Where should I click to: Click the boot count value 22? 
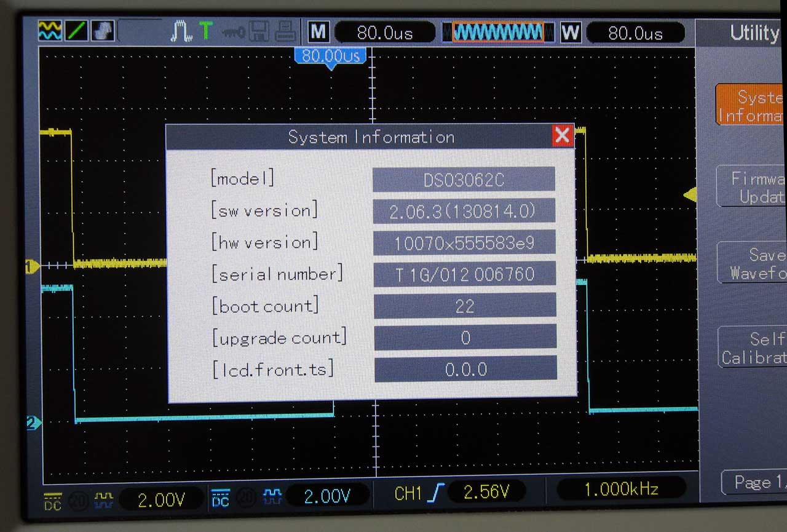pyautogui.click(x=465, y=306)
